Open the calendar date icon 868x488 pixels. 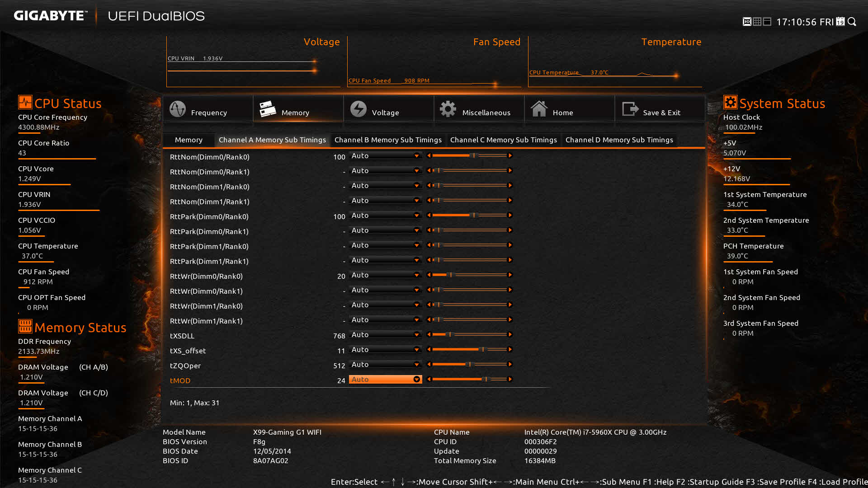pos(840,21)
